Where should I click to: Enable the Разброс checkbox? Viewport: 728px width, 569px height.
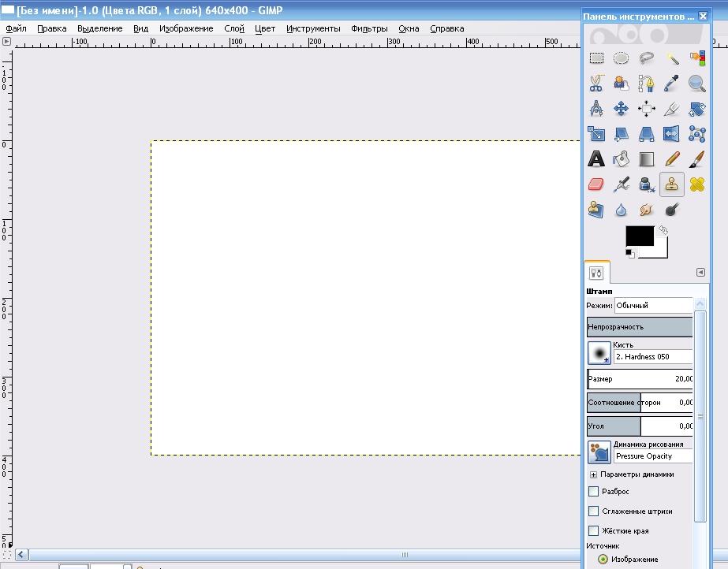point(594,492)
